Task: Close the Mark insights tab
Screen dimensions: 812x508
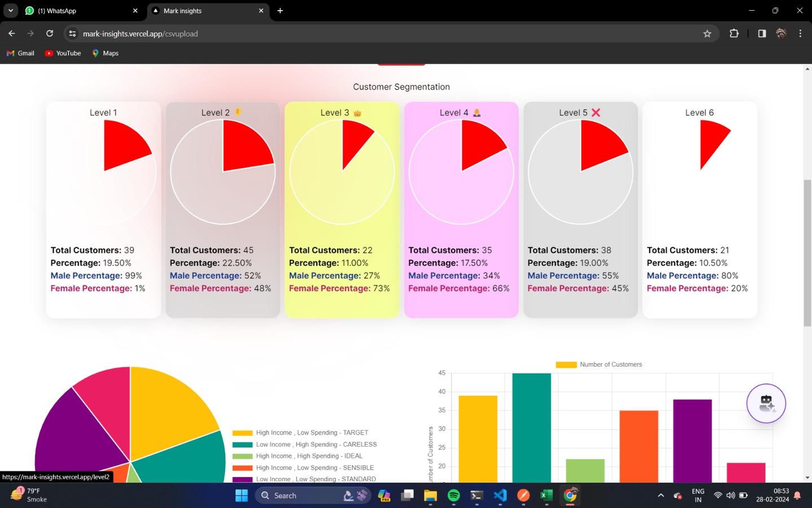Action: (261, 11)
